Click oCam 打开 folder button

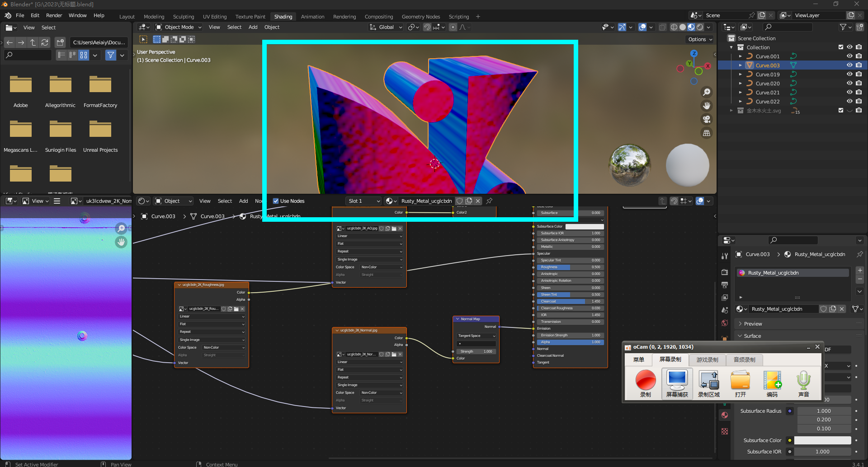click(x=740, y=383)
